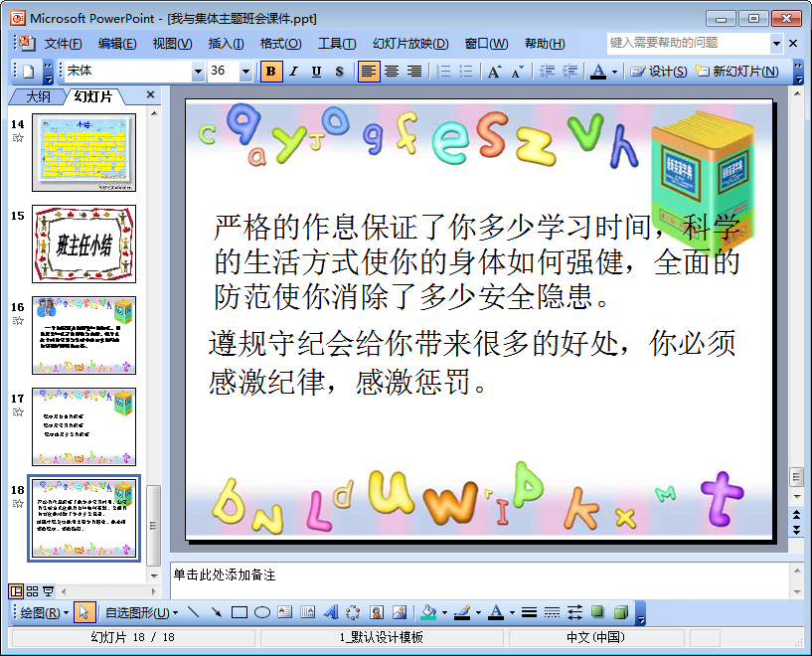812x656 pixels.
Task: Expand the font name dropdown
Action: click(198, 72)
